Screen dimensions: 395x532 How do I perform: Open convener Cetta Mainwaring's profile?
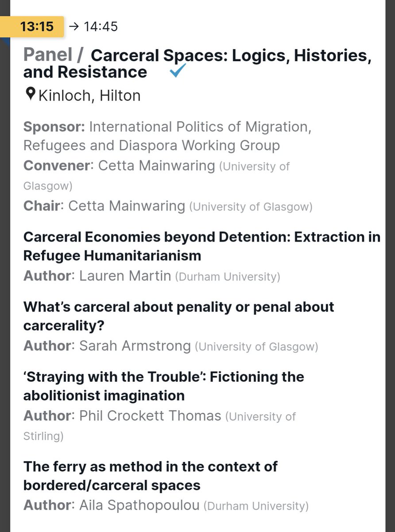coord(156,166)
